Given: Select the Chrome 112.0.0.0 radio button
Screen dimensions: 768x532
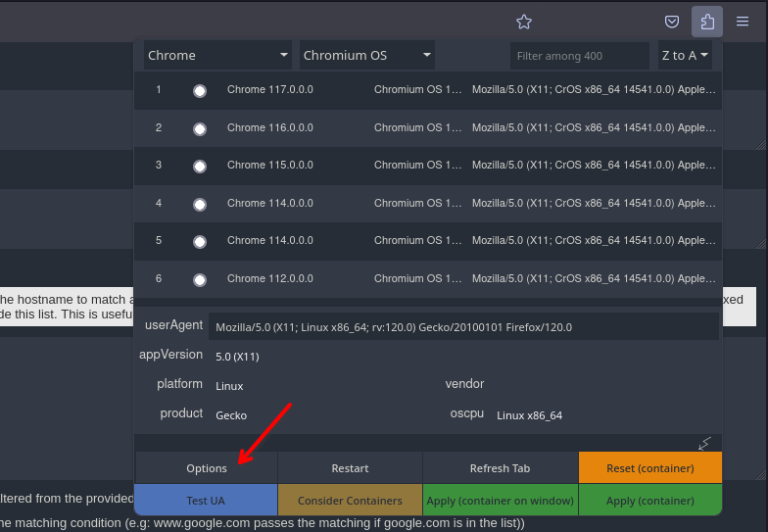Looking at the screenshot, I should click(200, 280).
